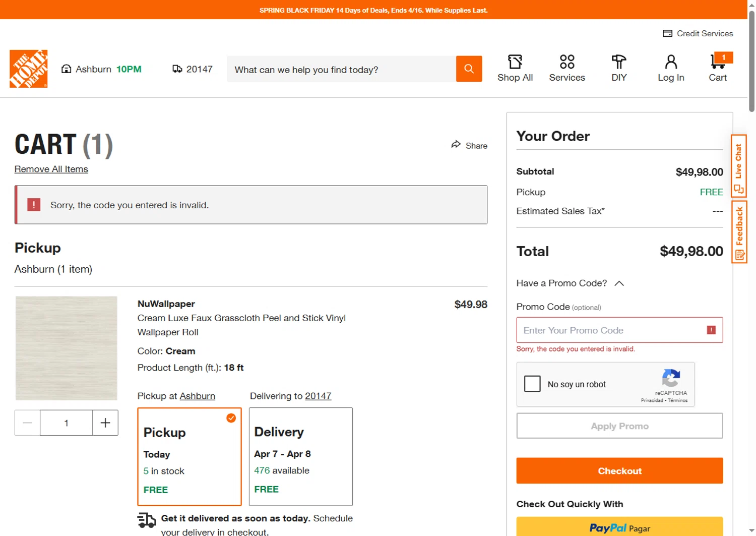Click the quantity field showing 1
This screenshot has width=756, height=536.
coord(67,423)
